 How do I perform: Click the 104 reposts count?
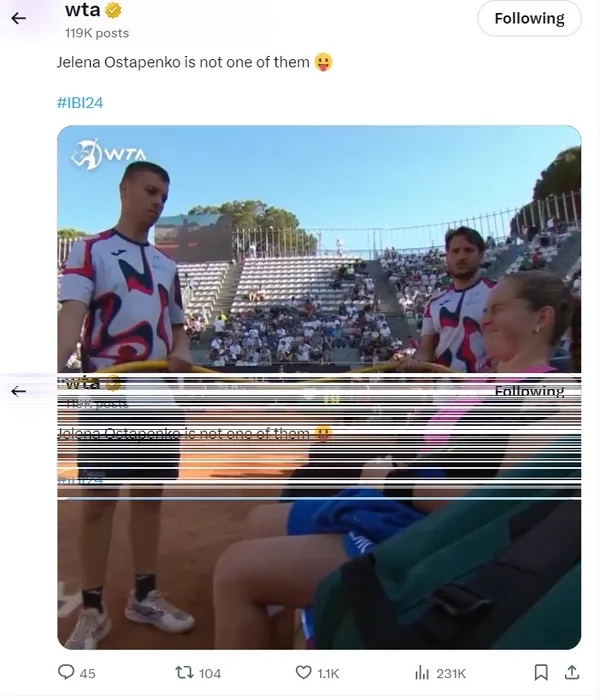[x=210, y=673]
